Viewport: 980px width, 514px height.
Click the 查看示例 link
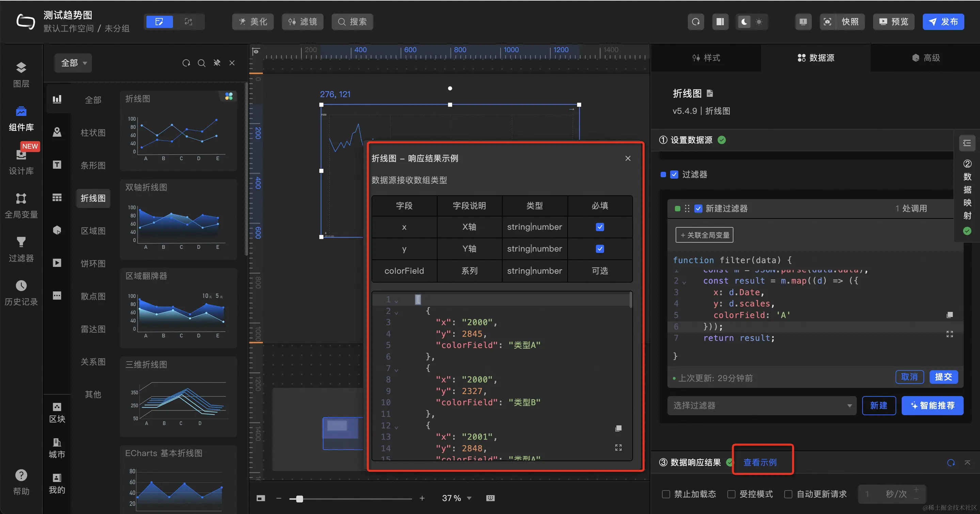click(x=760, y=462)
